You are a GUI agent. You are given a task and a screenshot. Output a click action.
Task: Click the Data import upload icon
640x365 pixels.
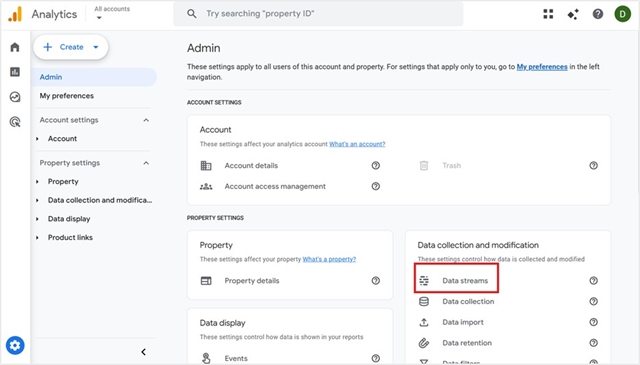[424, 323]
